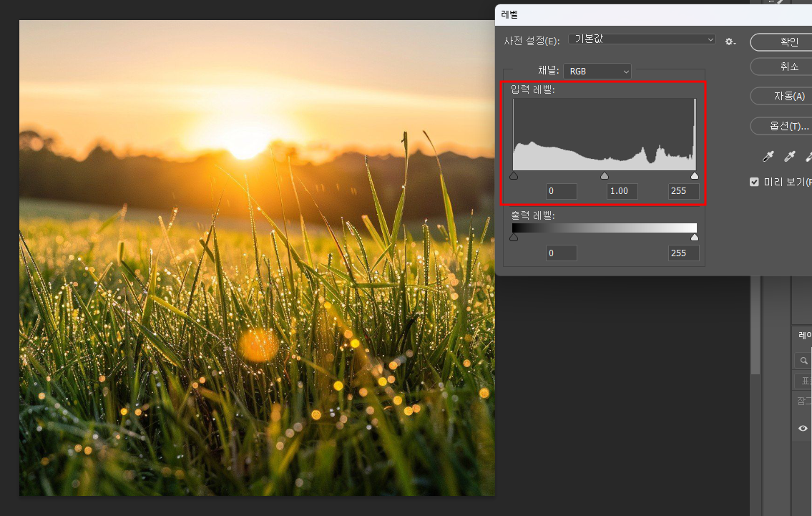Screen dimensions: 812x516
Task: Click the input shadow (black) slider handle
Action: click(x=514, y=175)
